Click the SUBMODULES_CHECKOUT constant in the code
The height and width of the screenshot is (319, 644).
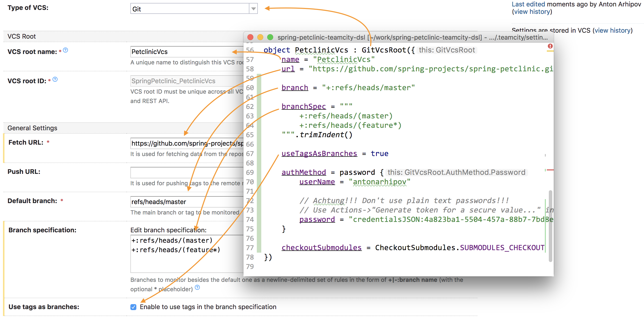point(502,248)
